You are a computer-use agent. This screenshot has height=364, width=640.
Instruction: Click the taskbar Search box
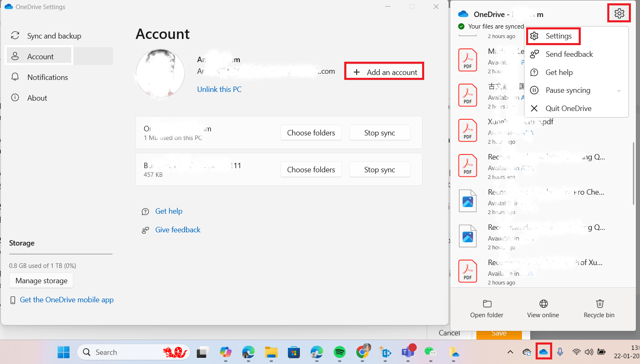click(x=133, y=352)
